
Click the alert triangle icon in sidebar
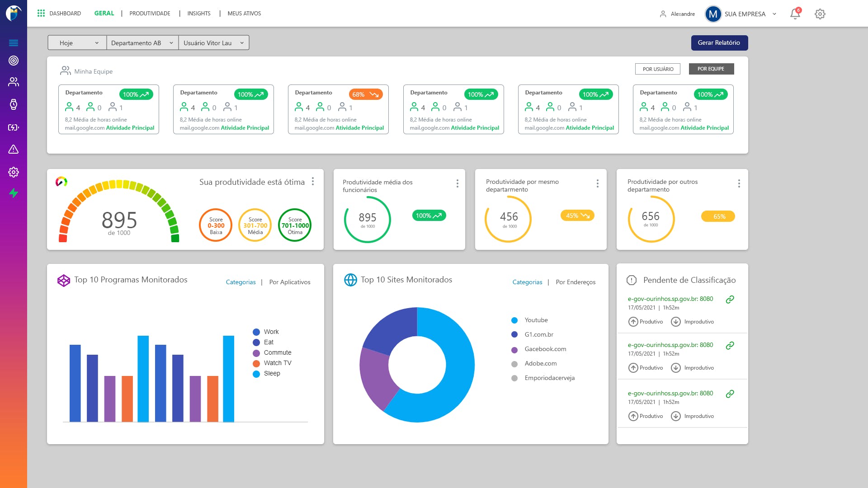click(x=14, y=149)
